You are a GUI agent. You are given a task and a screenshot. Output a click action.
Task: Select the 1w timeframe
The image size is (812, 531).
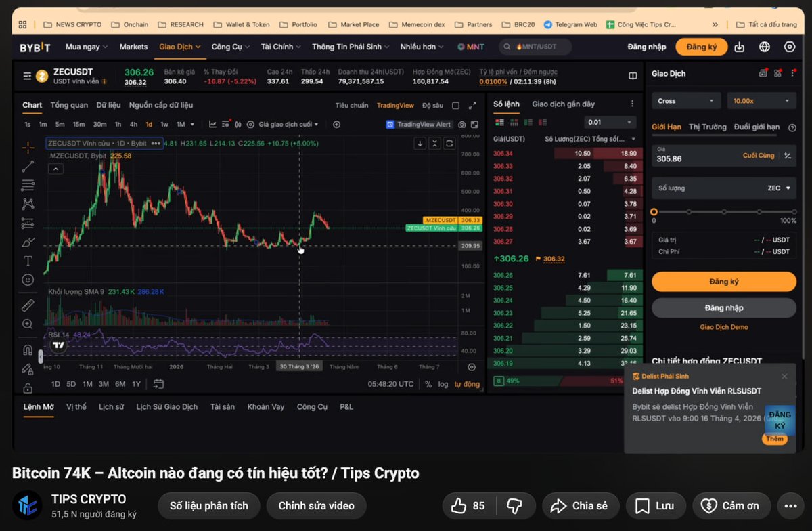pos(164,125)
